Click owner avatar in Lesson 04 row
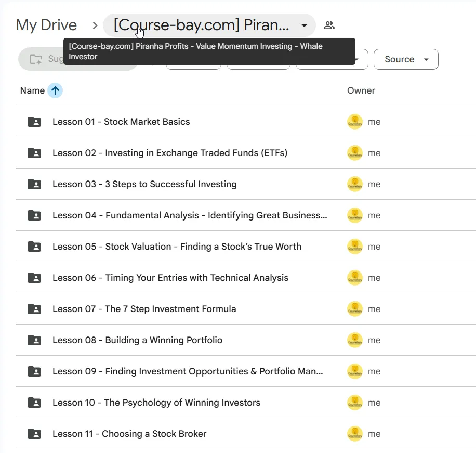The image size is (476, 453). coord(355,215)
